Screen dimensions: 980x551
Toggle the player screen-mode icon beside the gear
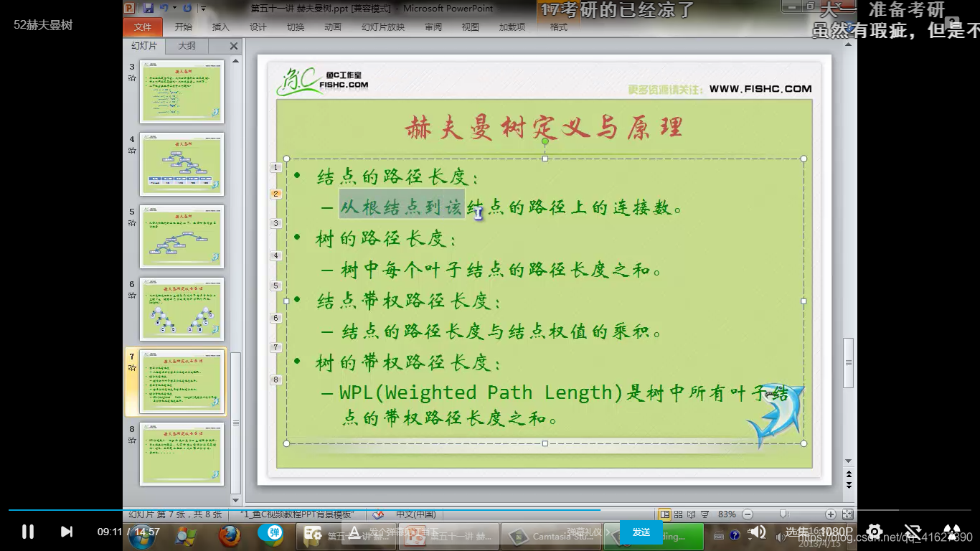pyautogui.click(x=912, y=532)
